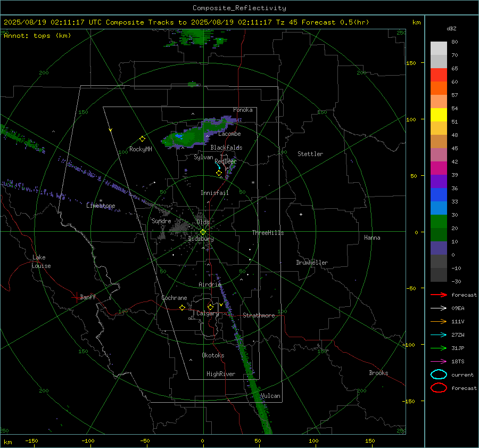Click the radar center diamond near Didsbury

pos(203,232)
